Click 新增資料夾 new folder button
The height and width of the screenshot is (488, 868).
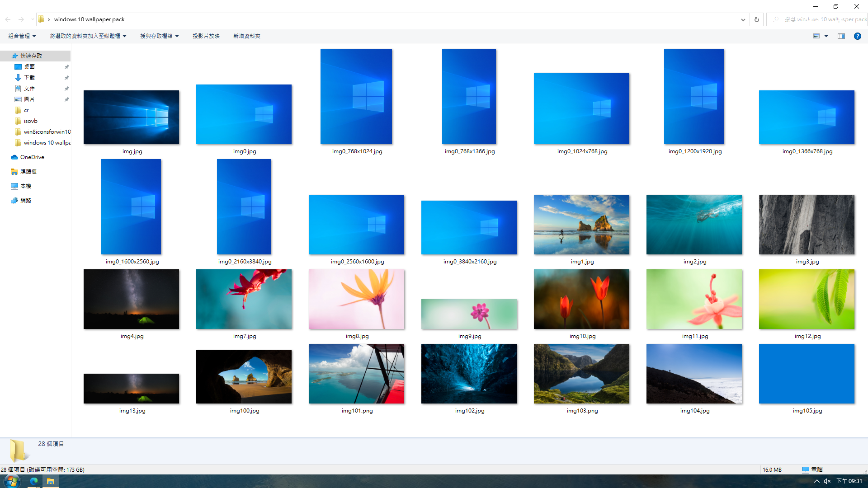click(x=246, y=36)
